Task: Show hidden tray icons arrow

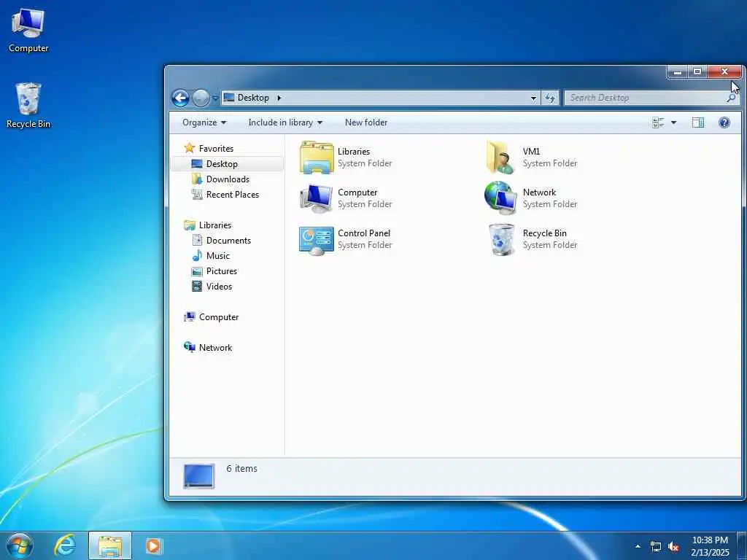Action: pos(638,546)
